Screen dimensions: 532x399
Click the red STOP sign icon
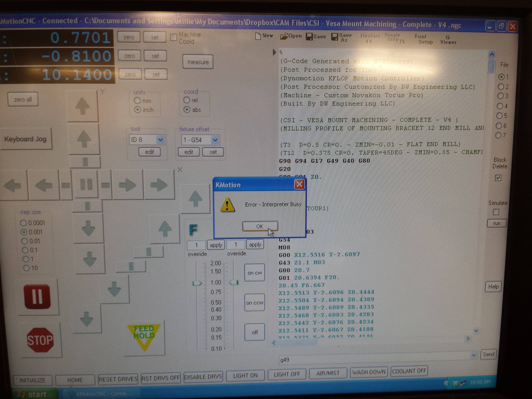[x=40, y=340]
